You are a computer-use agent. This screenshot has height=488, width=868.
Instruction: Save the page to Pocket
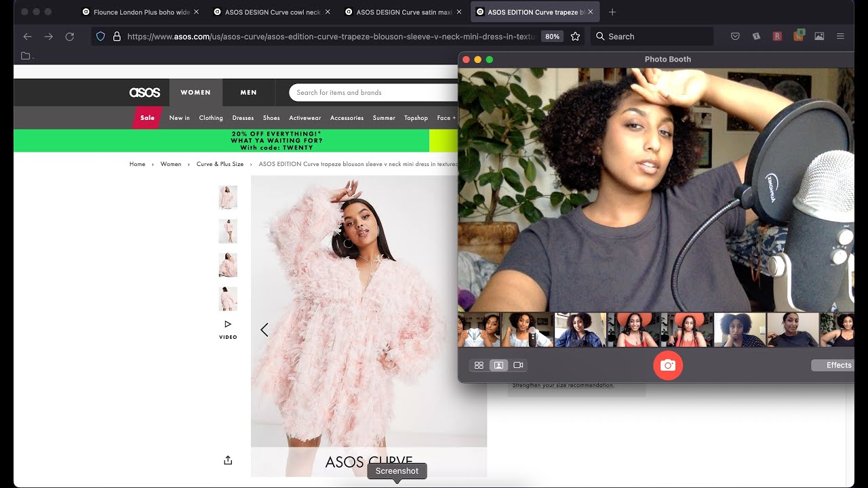pos(735,37)
